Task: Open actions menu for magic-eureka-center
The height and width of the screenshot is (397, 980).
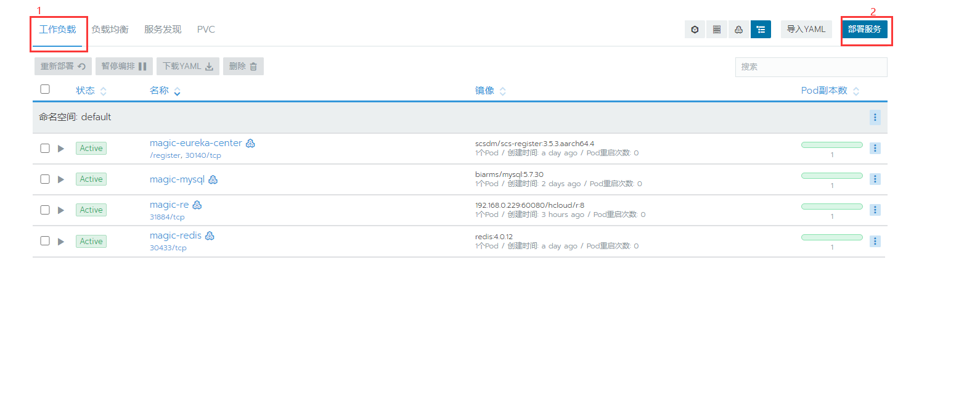Action: 875,148
